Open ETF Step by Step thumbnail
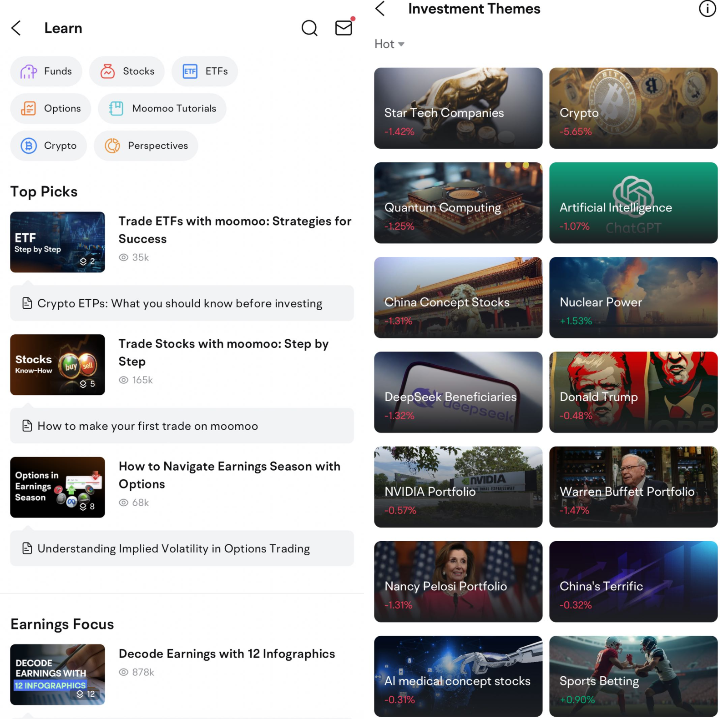The width and height of the screenshot is (728, 719). click(57, 242)
